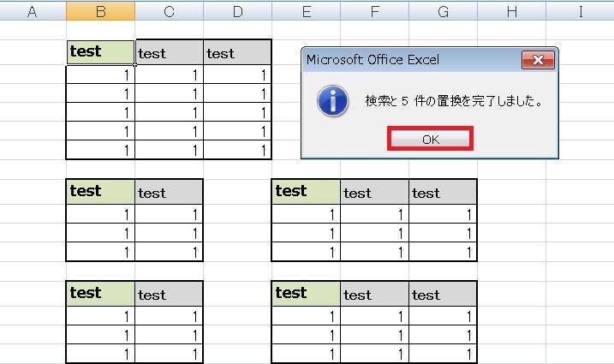This screenshot has height=364, width=614.
Task: Click gray test header in column D, top table
Action: [237, 52]
